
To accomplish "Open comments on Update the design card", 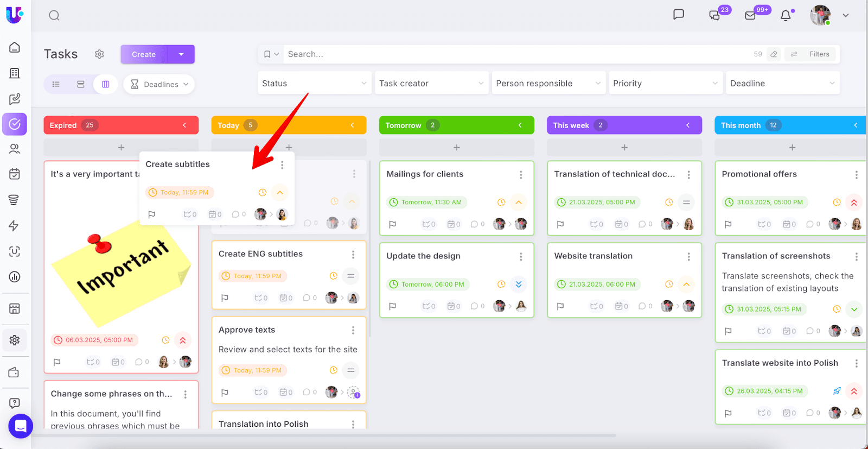I will pyautogui.click(x=477, y=306).
